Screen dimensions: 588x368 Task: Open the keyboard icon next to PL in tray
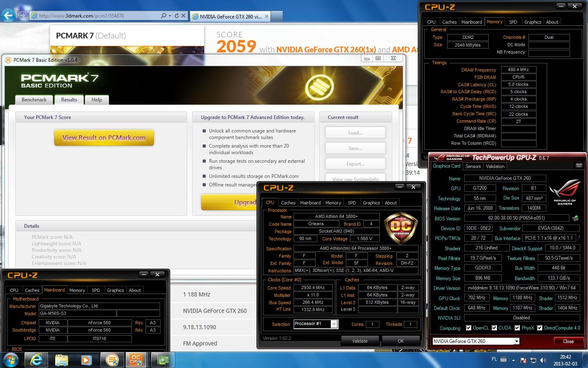pos(503,360)
